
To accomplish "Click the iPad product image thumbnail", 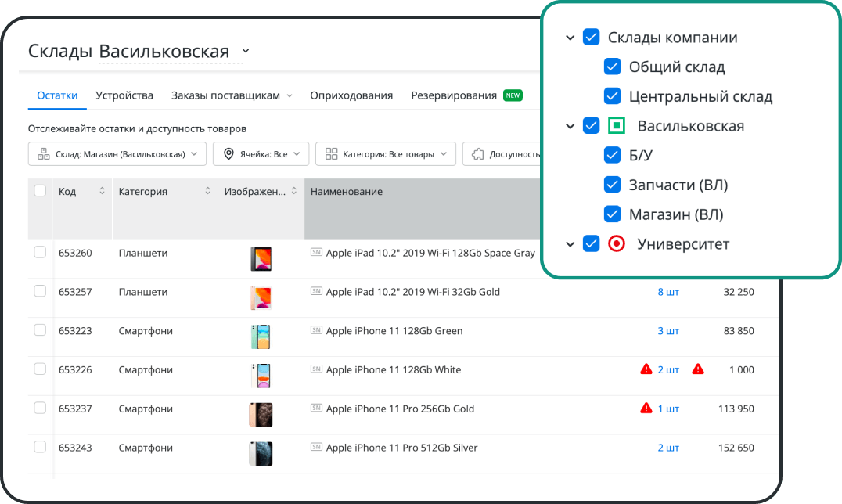I will pos(261,258).
